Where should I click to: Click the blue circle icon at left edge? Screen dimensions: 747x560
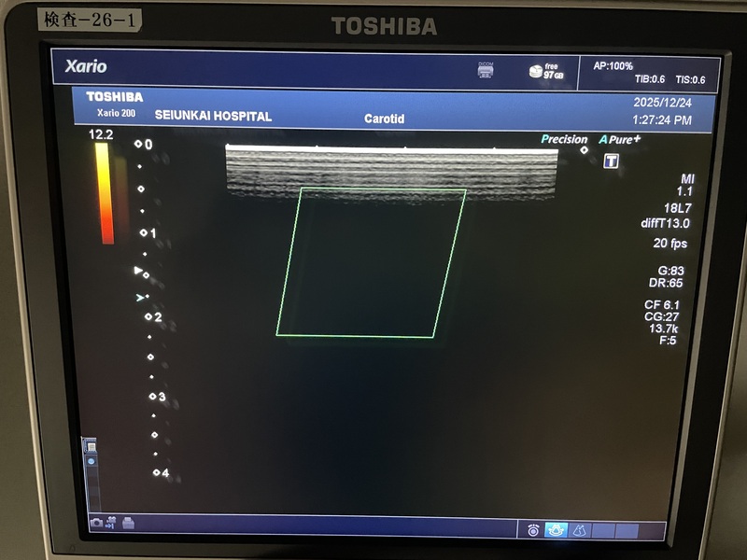click(x=92, y=461)
